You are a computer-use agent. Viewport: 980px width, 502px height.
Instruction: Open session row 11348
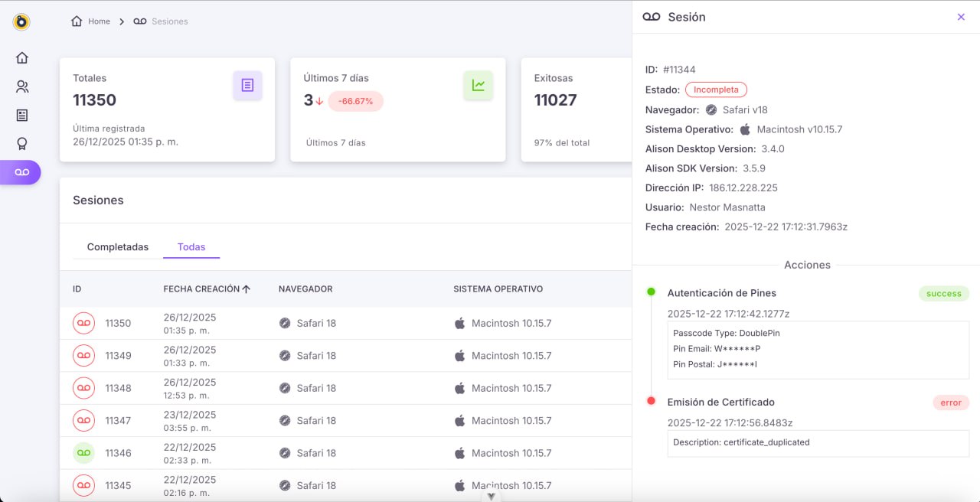click(x=118, y=388)
